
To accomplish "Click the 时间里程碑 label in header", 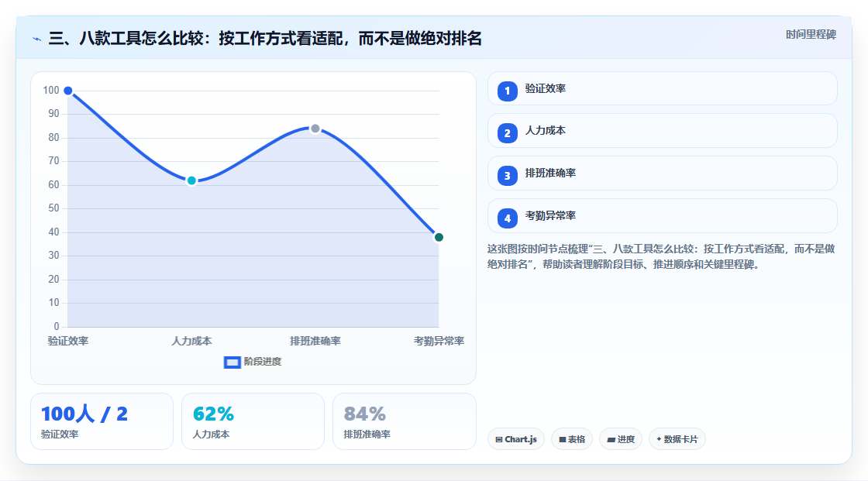I will pos(811,34).
